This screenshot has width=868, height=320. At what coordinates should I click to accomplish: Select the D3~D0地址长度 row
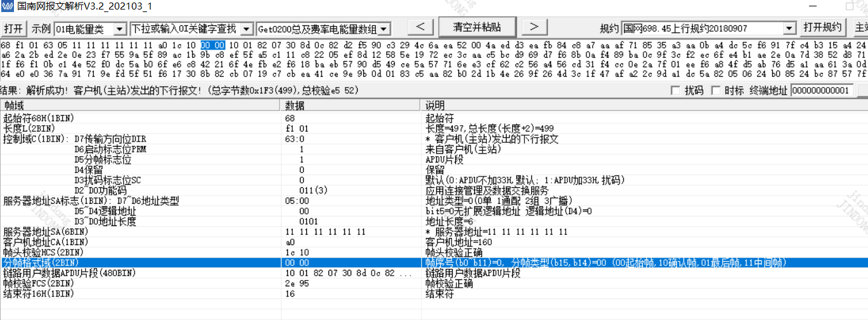(434, 222)
